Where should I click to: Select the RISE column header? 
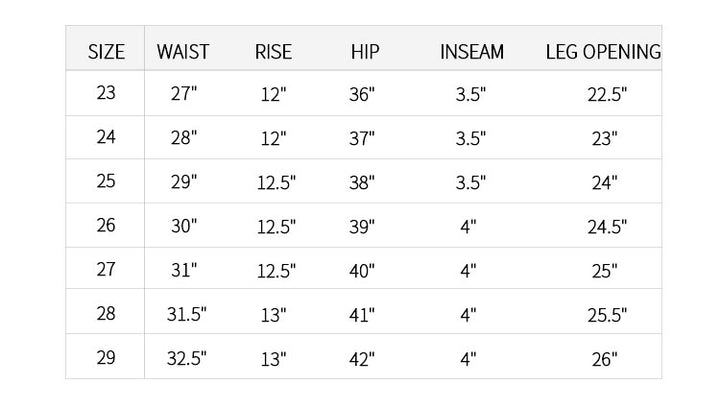click(273, 51)
